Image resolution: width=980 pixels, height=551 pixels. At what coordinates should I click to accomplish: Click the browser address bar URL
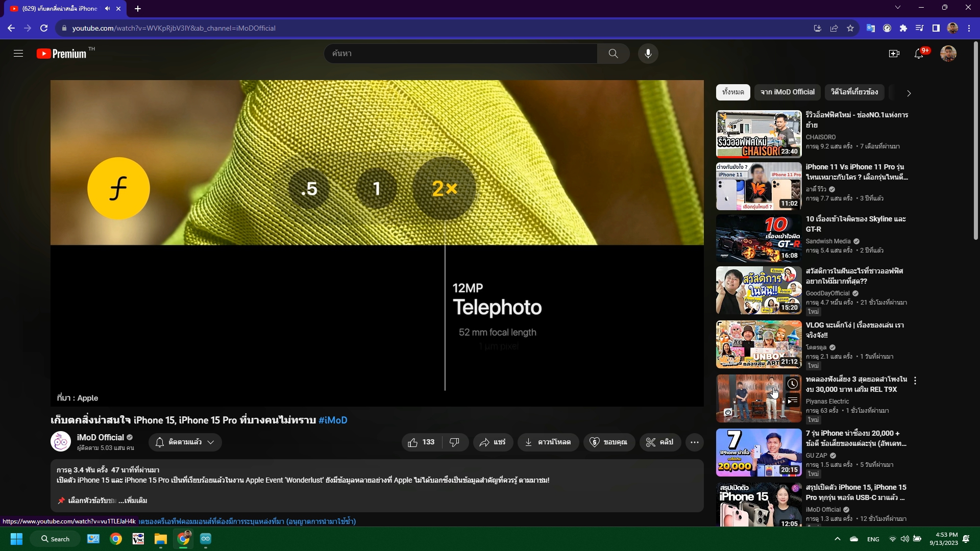tap(174, 28)
